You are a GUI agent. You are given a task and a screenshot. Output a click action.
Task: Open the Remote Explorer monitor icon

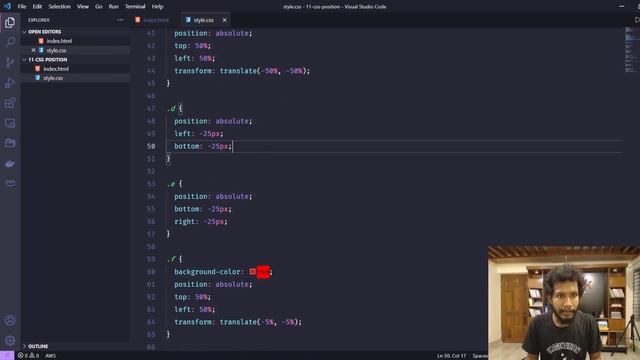pos(10,123)
